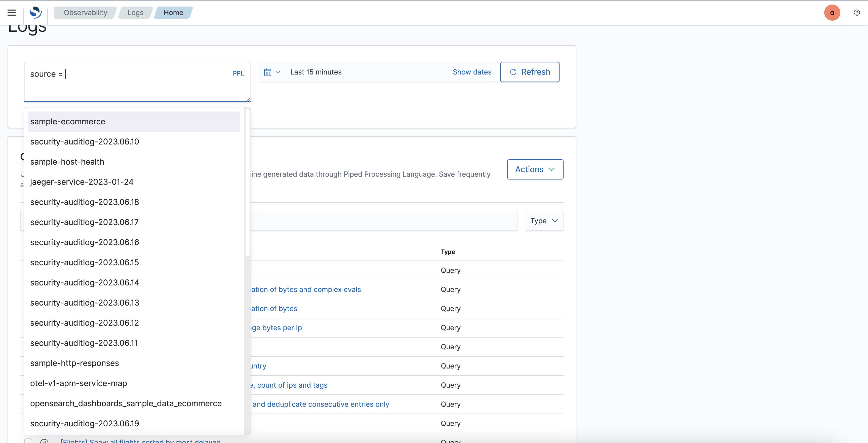This screenshot has height=443, width=868.
Task: Click the Show dates link
Action: coord(472,72)
